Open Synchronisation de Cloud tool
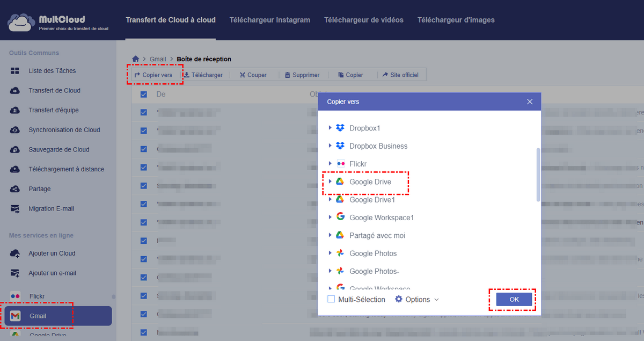 64,130
